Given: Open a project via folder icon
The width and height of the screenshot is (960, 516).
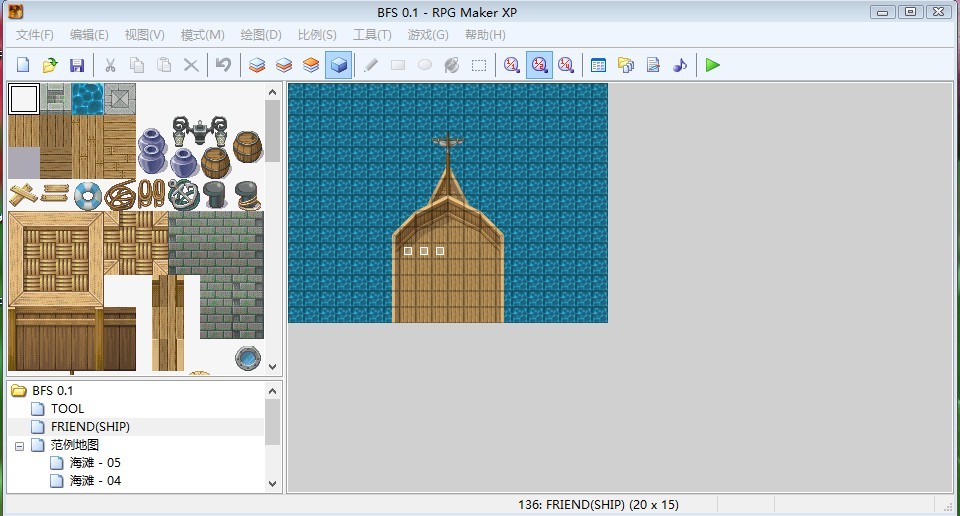Looking at the screenshot, I should [x=50, y=65].
